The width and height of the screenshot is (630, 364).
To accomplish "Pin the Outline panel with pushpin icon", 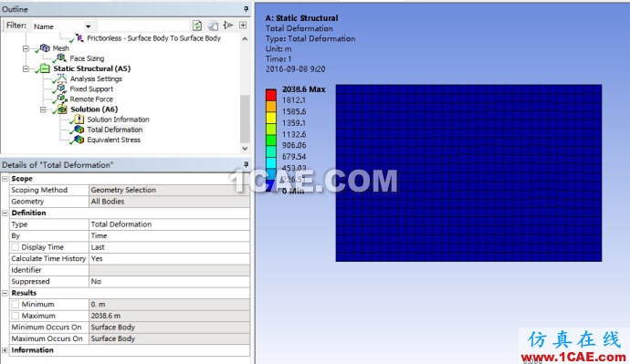I will [x=246, y=9].
